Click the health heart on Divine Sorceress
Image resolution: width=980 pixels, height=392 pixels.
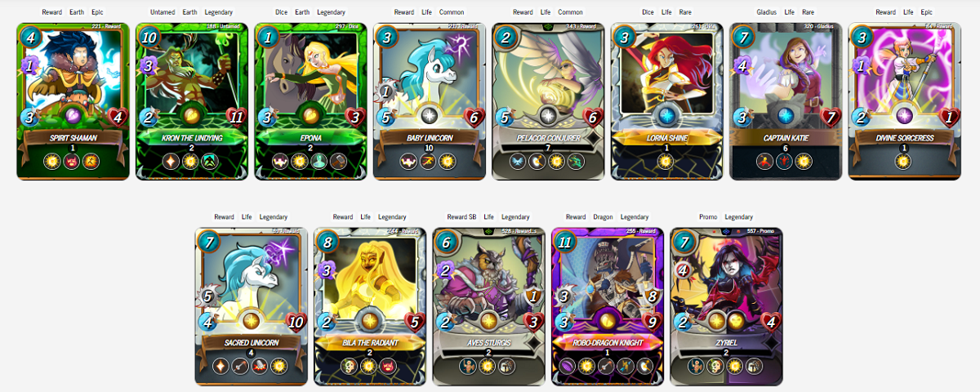point(951,116)
